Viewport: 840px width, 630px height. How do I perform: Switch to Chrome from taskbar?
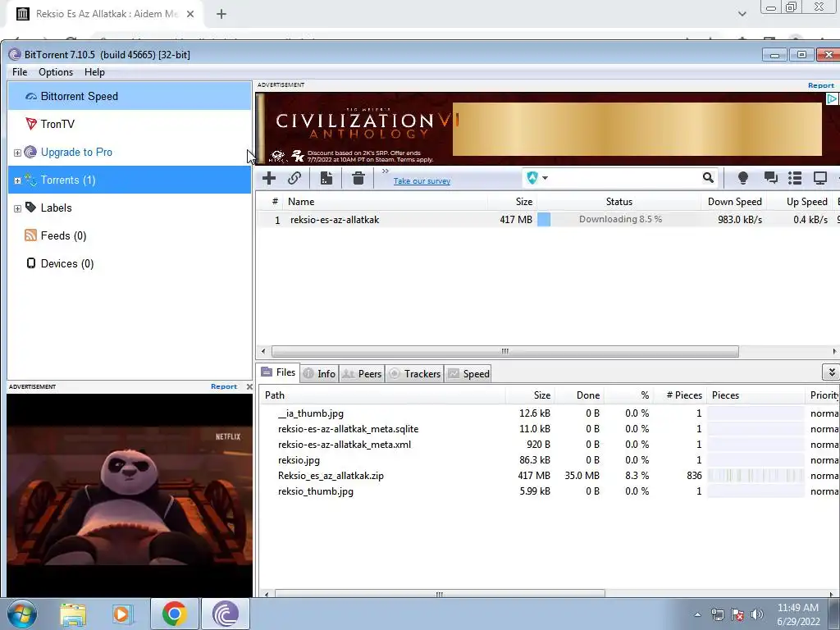174,614
